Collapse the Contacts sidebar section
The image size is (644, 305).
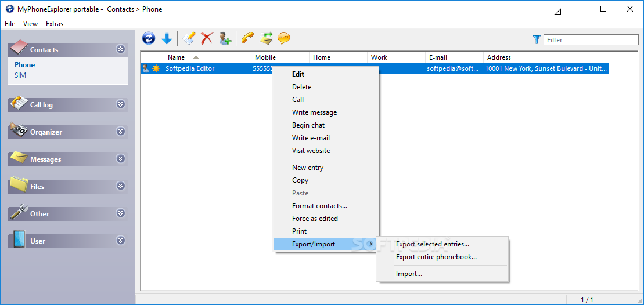[120, 49]
